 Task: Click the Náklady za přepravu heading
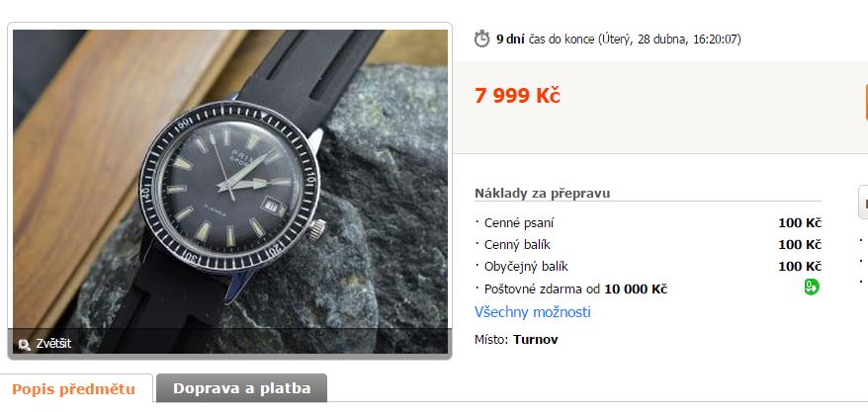click(x=543, y=193)
